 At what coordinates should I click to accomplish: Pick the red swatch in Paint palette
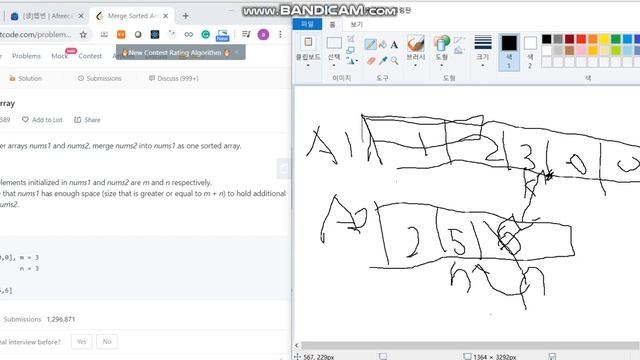[x=581, y=39]
